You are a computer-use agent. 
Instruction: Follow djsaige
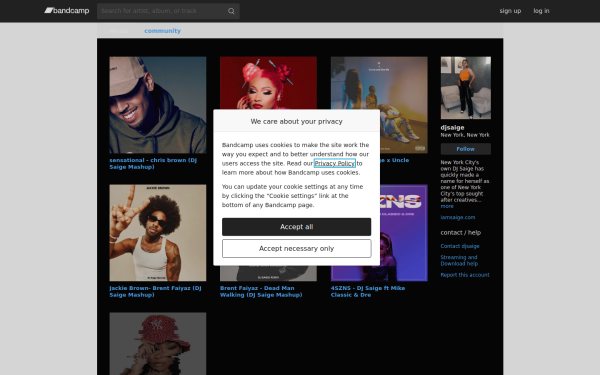click(465, 149)
